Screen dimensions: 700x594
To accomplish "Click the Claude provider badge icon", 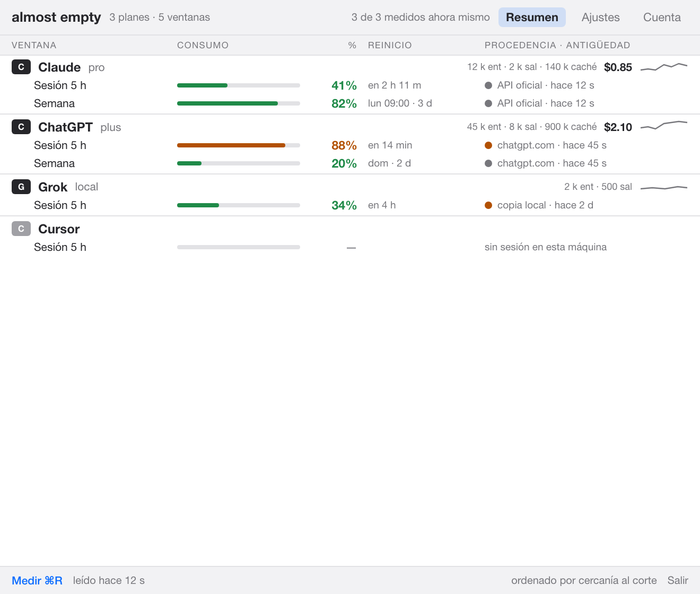I will [x=21, y=67].
